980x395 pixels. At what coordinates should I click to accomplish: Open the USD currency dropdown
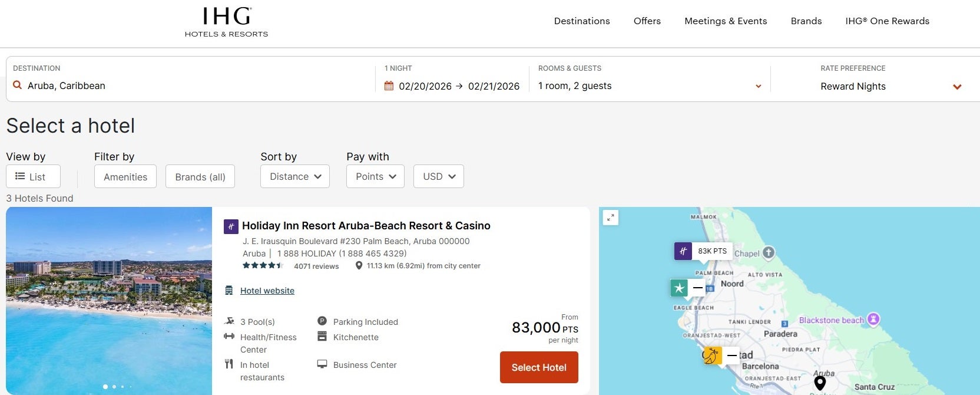[x=439, y=176]
